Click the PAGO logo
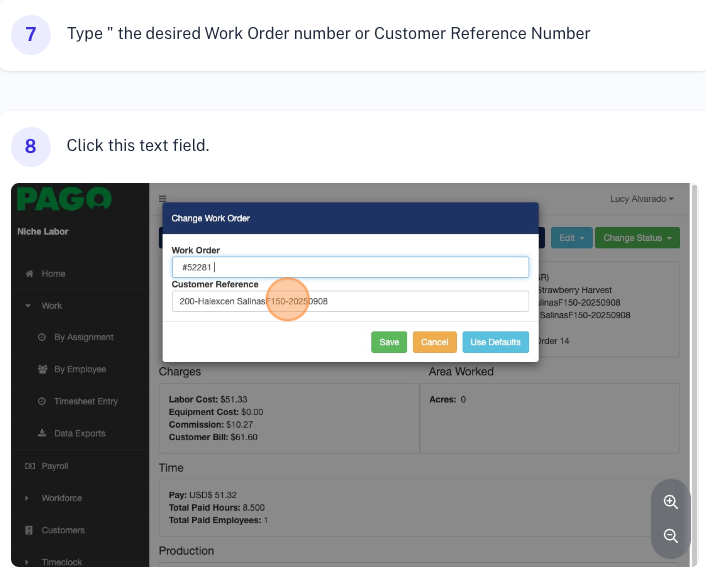 pos(63,198)
